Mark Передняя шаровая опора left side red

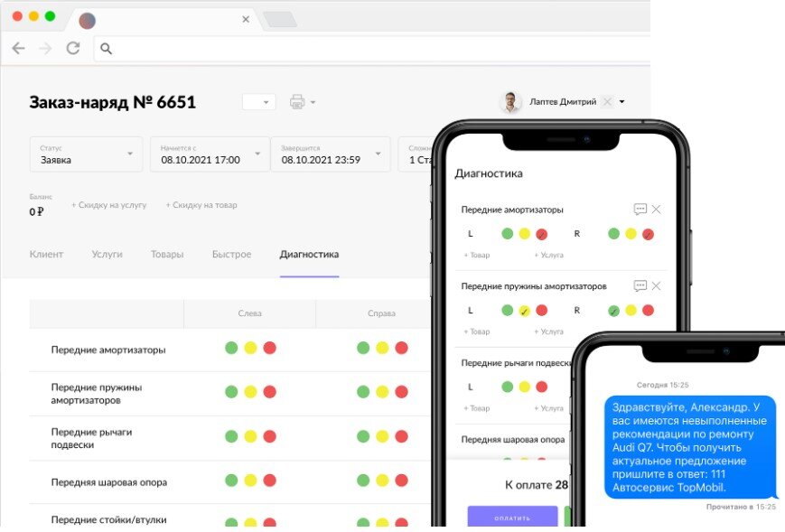pos(270,481)
